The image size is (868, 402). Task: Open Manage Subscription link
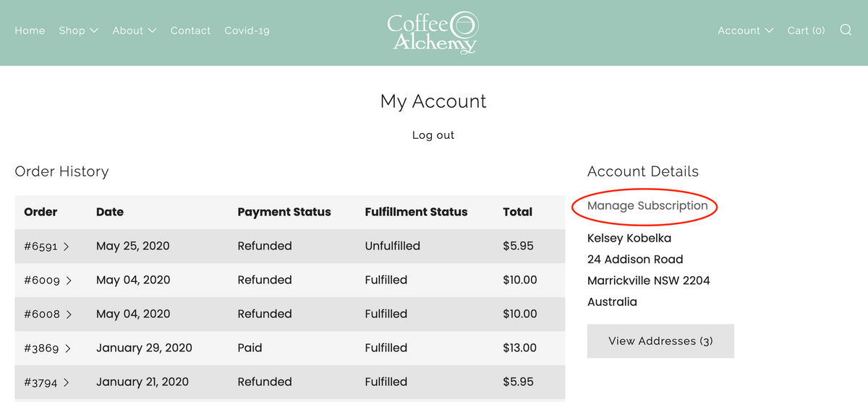[x=647, y=206]
